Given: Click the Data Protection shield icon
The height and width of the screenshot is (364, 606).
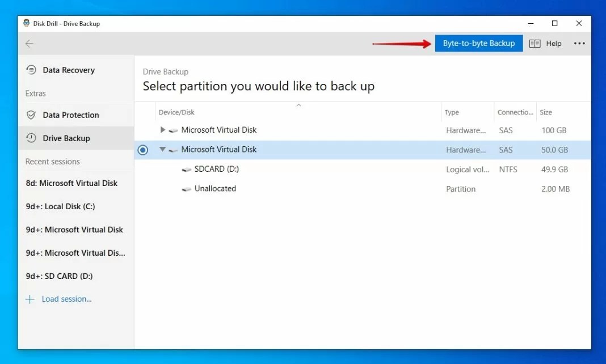Looking at the screenshot, I should click(31, 115).
